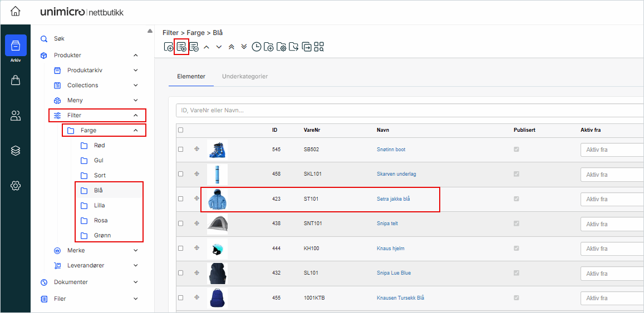Open the shopping bag icon in sidebar
Viewport: 644px width, 313px height.
pyautogui.click(x=16, y=81)
